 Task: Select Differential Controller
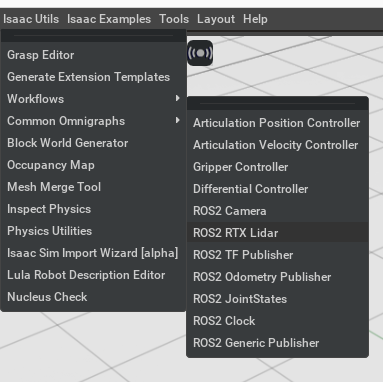277,189
